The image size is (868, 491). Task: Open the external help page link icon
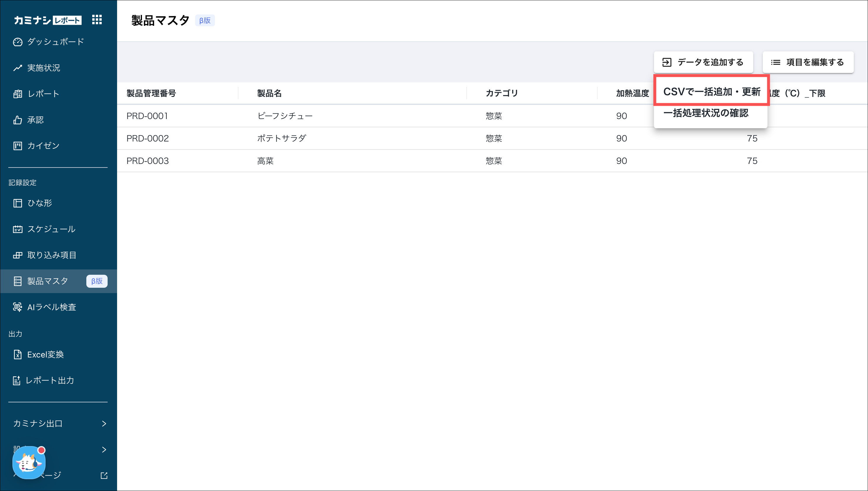[x=104, y=475]
